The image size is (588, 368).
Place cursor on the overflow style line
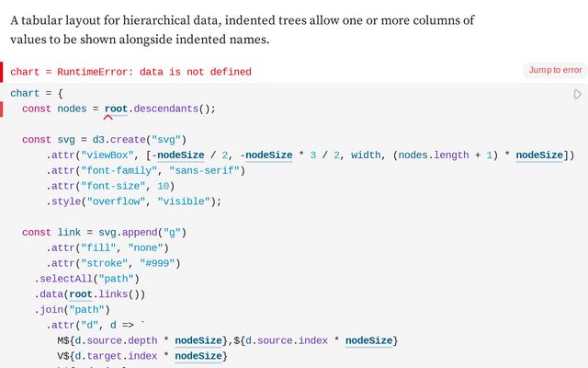pos(133,201)
